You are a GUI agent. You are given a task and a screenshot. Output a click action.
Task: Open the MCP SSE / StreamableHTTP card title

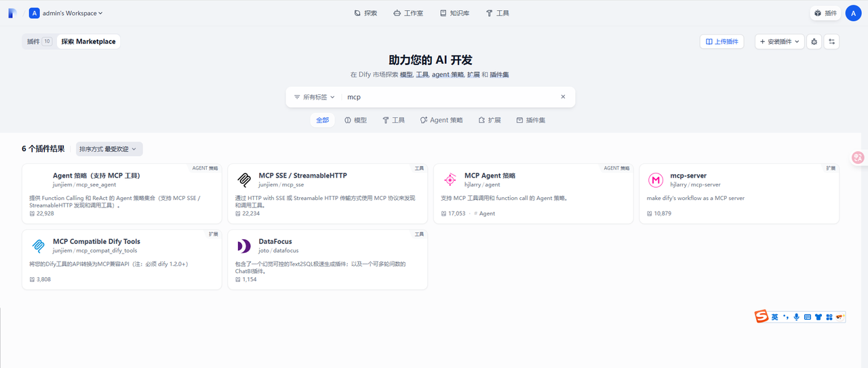coord(302,176)
